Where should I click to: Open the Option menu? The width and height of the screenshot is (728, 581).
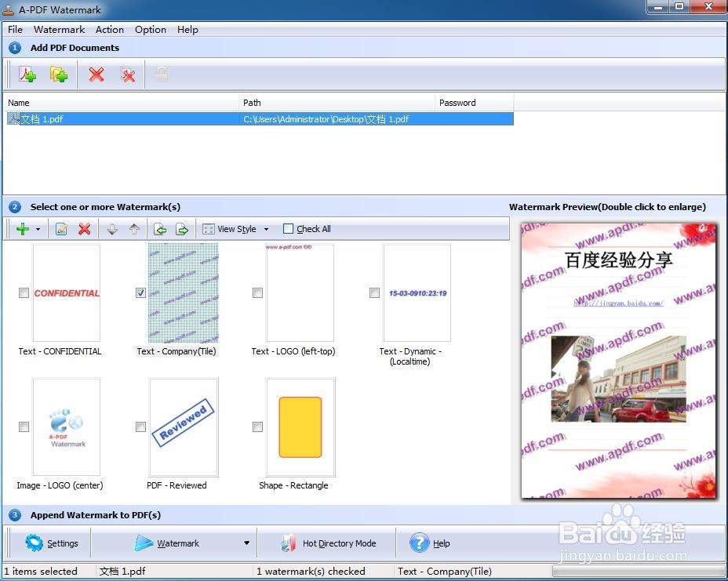coord(151,29)
